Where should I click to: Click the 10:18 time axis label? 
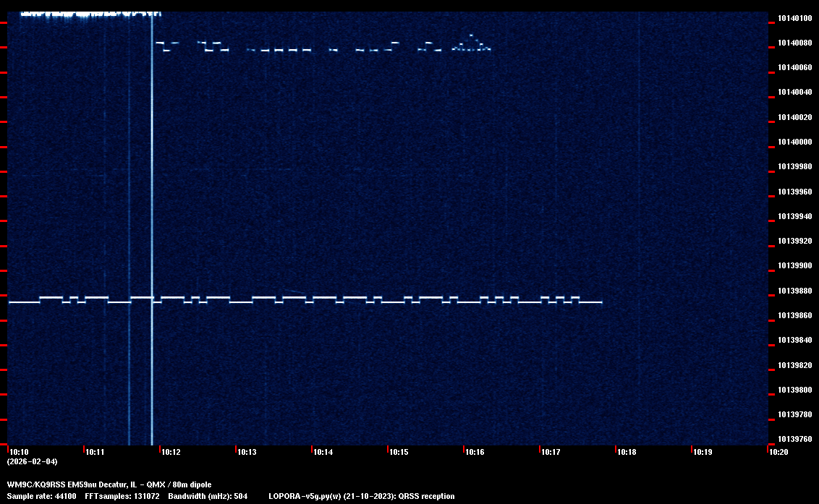pyautogui.click(x=627, y=453)
